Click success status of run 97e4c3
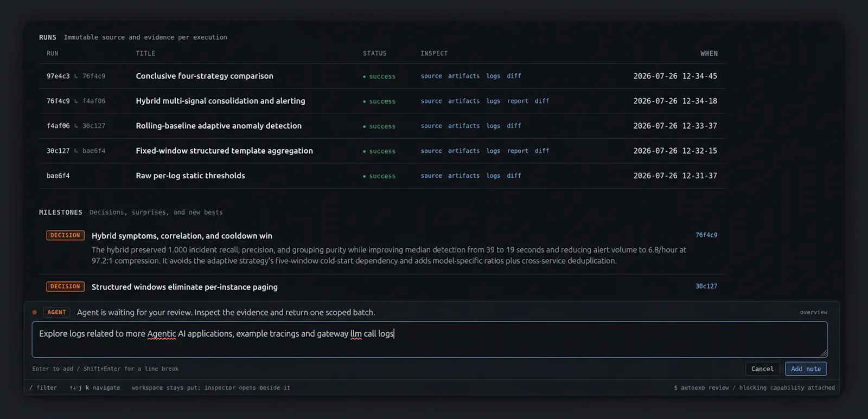This screenshot has width=868, height=419. (379, 76)
